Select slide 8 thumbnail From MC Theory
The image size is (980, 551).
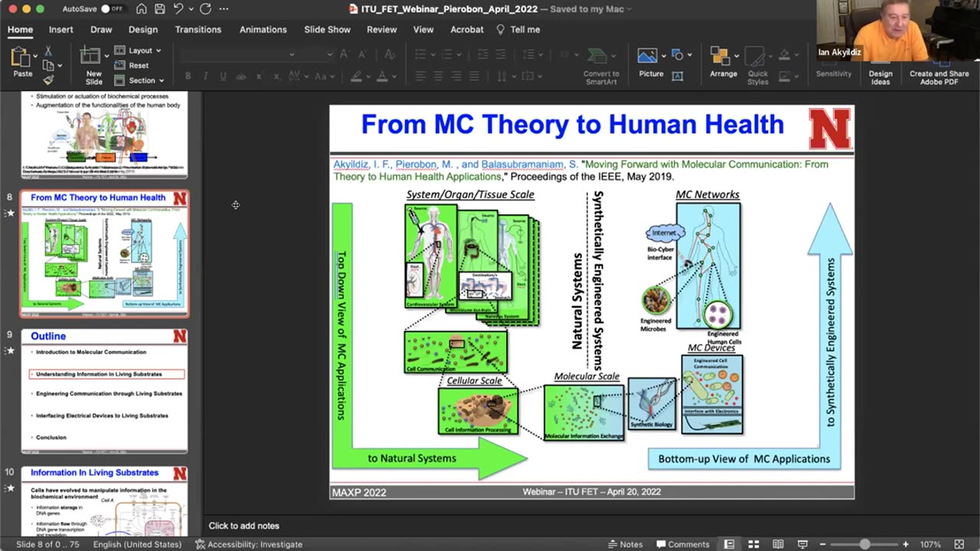(104, 253)
